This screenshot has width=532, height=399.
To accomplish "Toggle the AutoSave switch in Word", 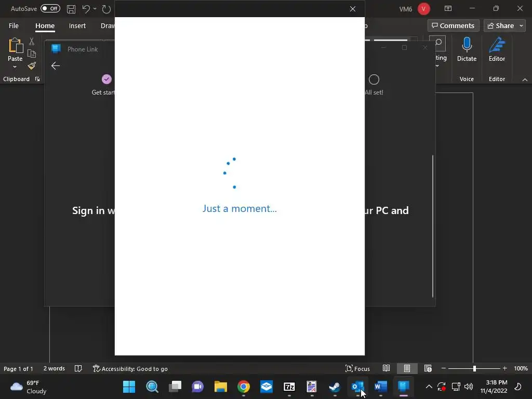I will (x=50, y=8).
